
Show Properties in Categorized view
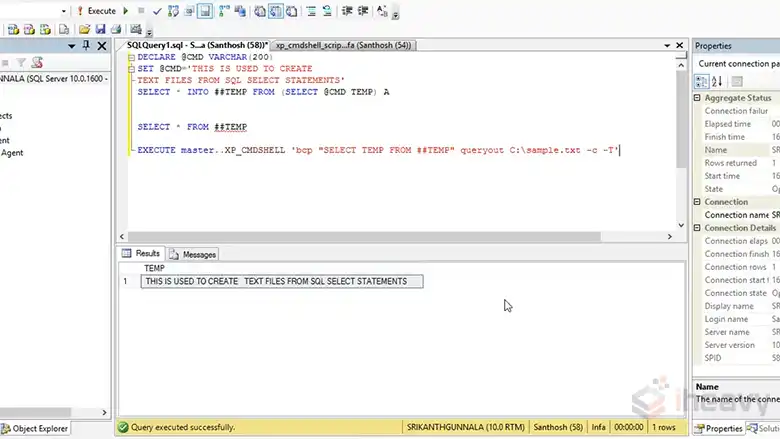click(x=701, y=81)
